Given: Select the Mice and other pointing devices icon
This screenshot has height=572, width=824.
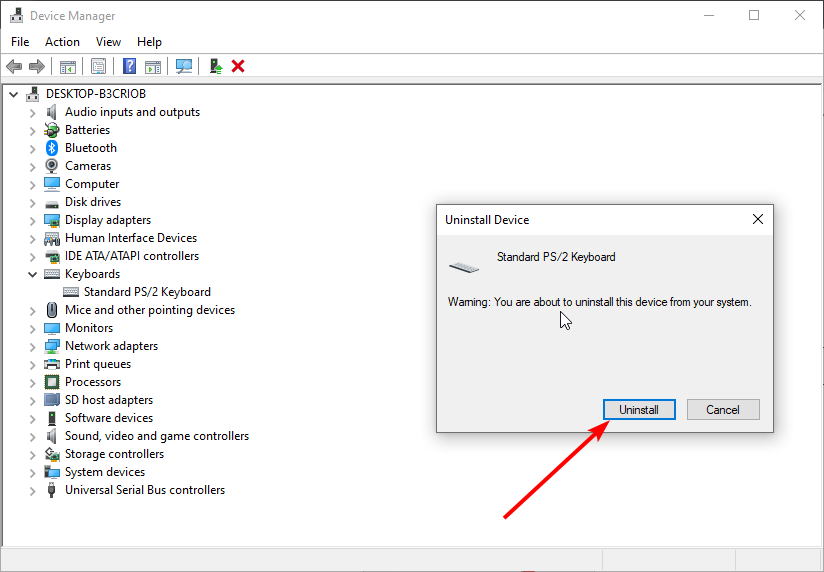Looking at the screenshot, I should pos(52,310).
